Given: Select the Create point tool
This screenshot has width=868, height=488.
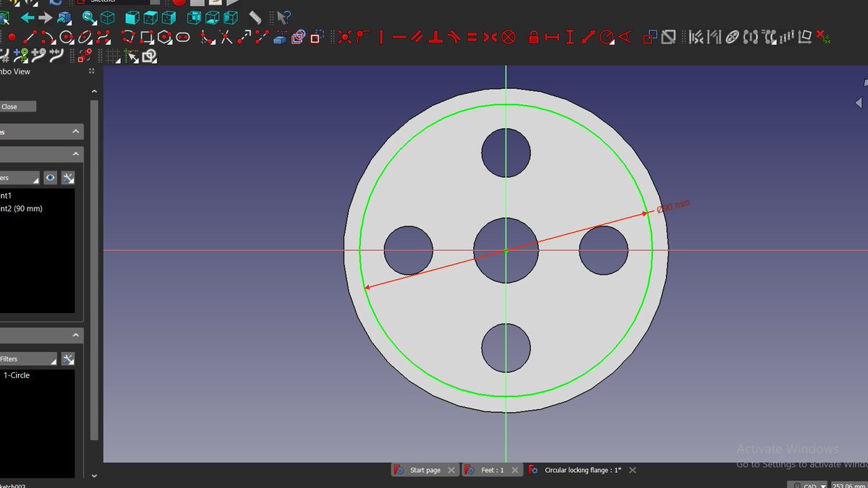Looking at the screenshot, I should [x=12, y=37].
